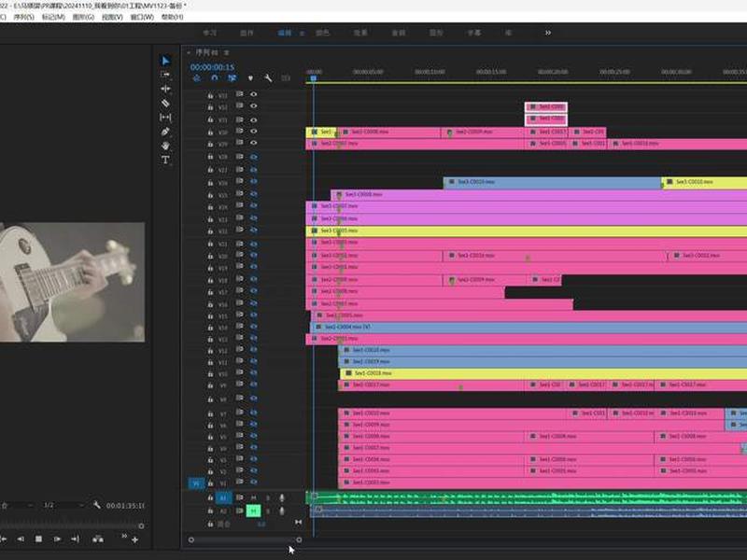
Task: Click the lock icon on track V33
Action: [210, 95]
